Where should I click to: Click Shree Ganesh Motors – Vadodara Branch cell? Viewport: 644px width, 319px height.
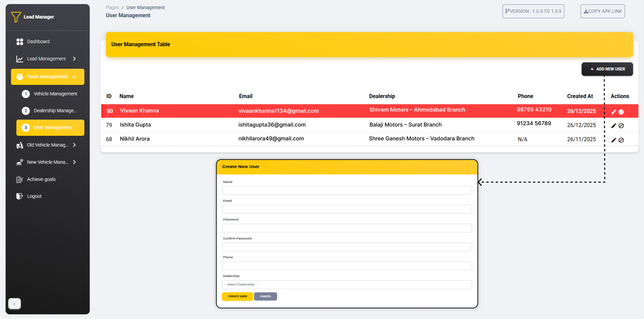422,139
